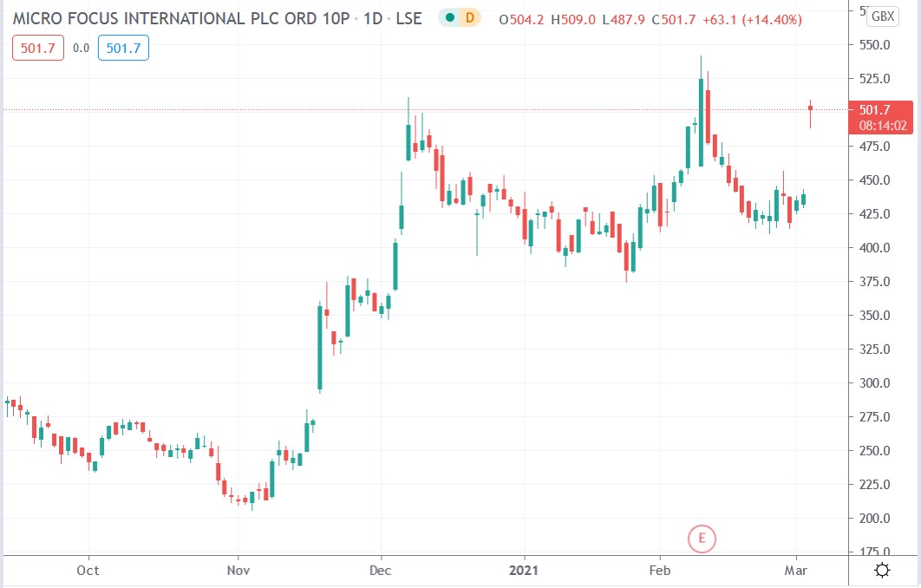Open chart settings via the gear icon
Screen dimensions: 921x588
[x=882, y=570]
